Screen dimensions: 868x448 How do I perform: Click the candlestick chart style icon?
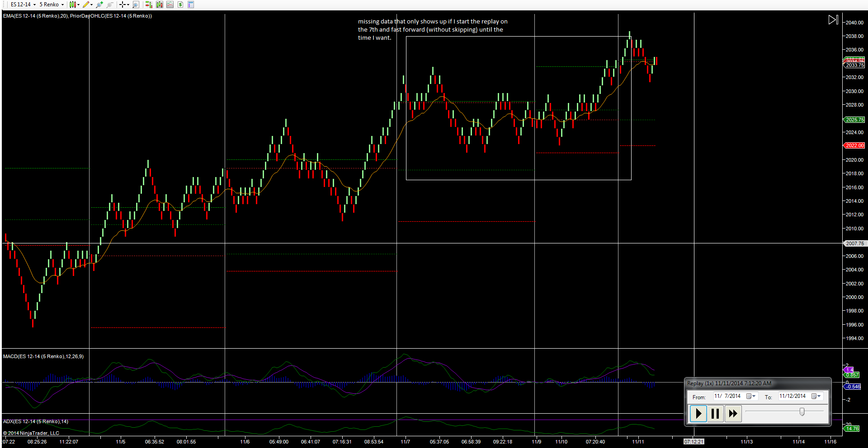72,5
